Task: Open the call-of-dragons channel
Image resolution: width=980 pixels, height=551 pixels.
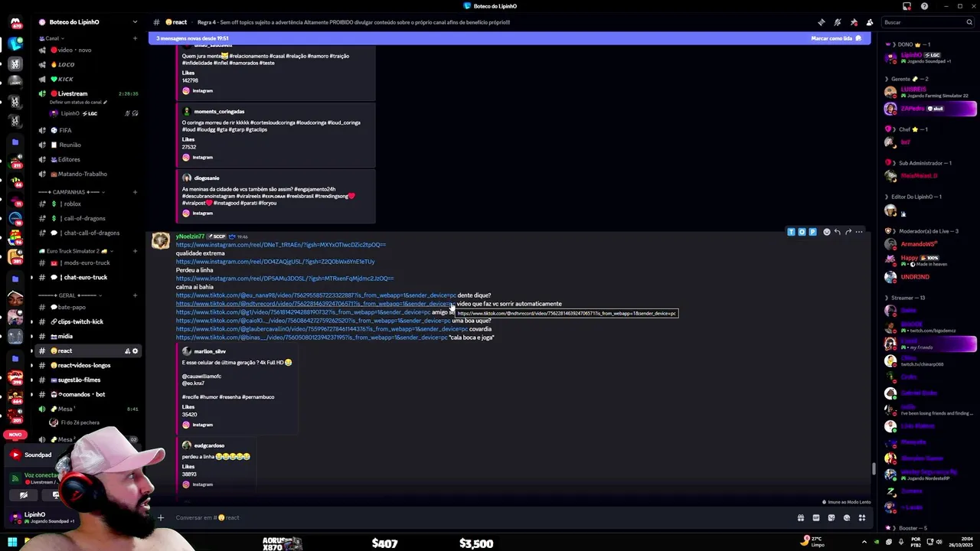Action: (x=88, y=218)
